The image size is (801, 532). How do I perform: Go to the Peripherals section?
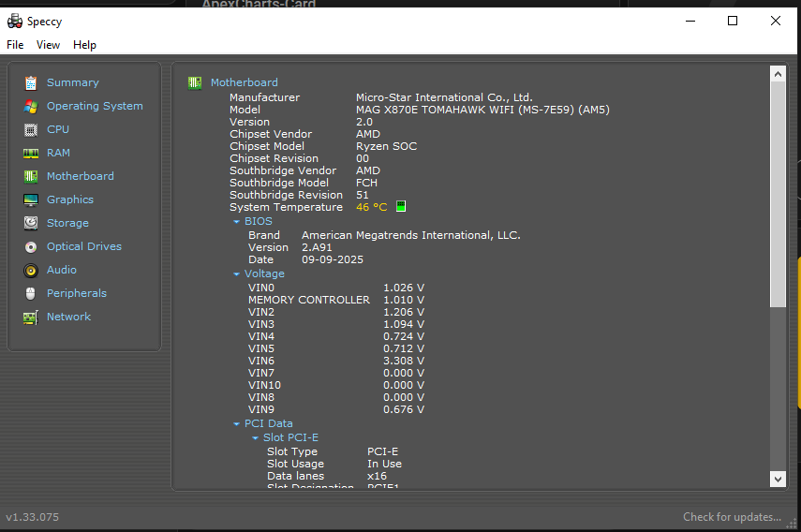[77, 293]
